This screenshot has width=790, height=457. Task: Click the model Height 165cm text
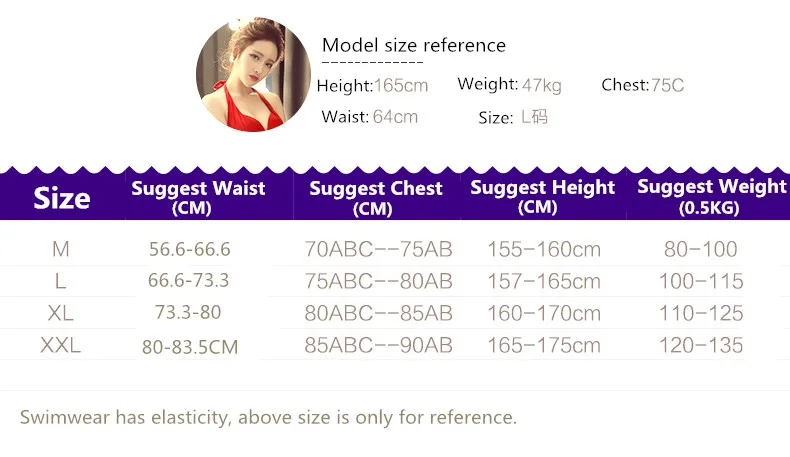(372, 86)
